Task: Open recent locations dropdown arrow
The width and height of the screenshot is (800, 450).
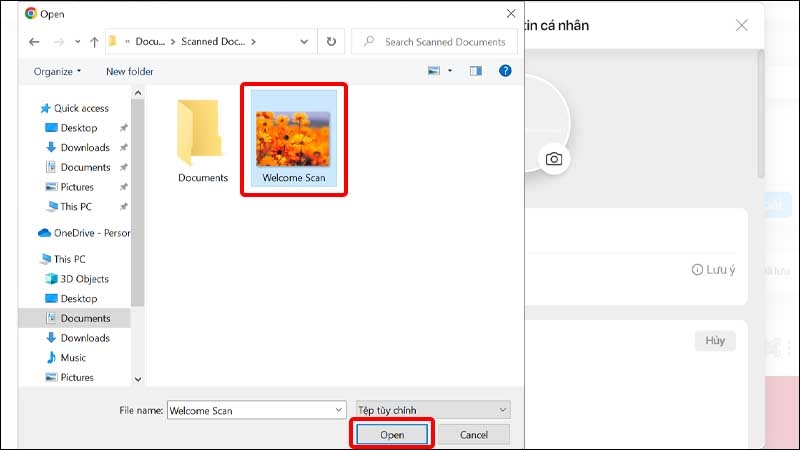Action: coord(78,42)
